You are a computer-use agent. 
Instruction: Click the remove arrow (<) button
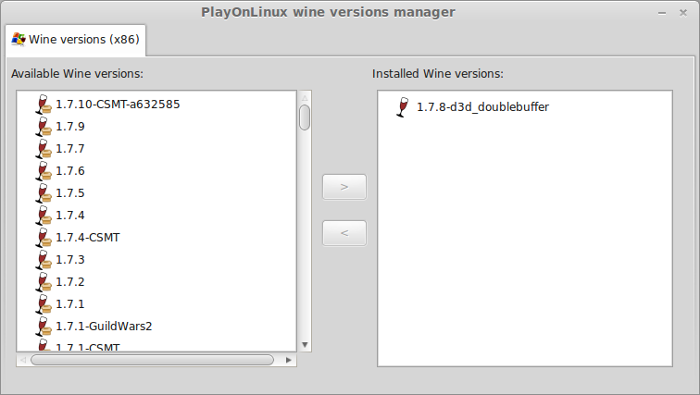click(x=344, y=233)
